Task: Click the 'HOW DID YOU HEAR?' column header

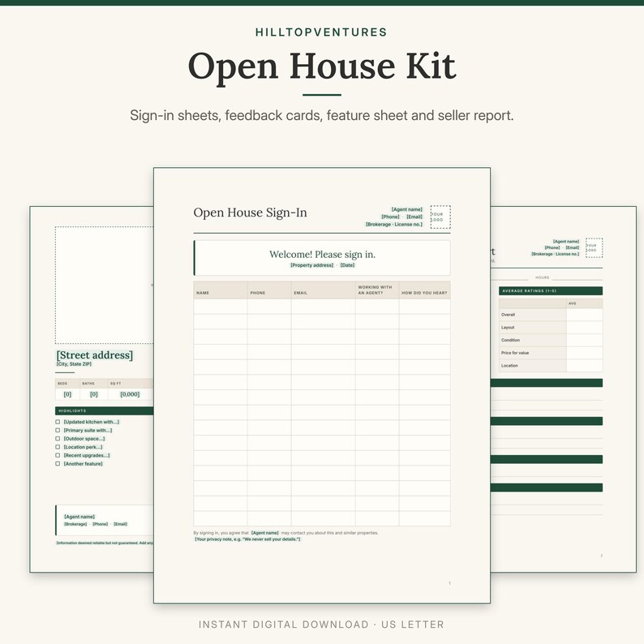Action: [424, 290]
